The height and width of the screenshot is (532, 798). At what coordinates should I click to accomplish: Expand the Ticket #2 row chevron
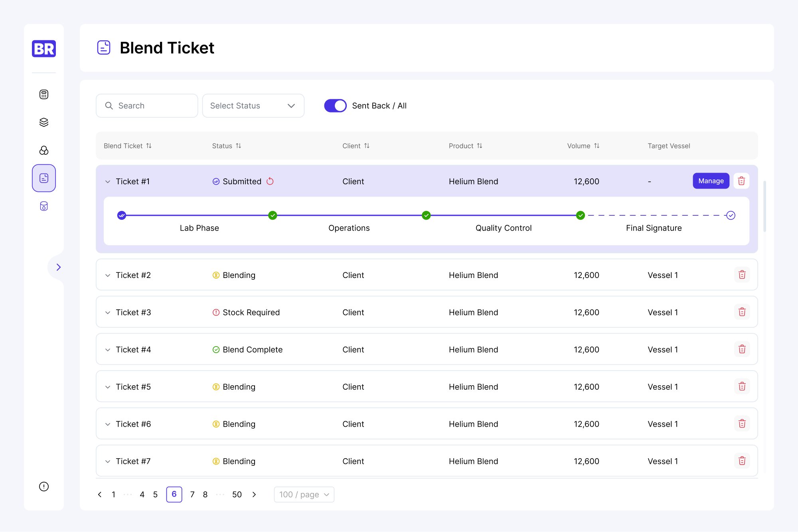[108, 275]
